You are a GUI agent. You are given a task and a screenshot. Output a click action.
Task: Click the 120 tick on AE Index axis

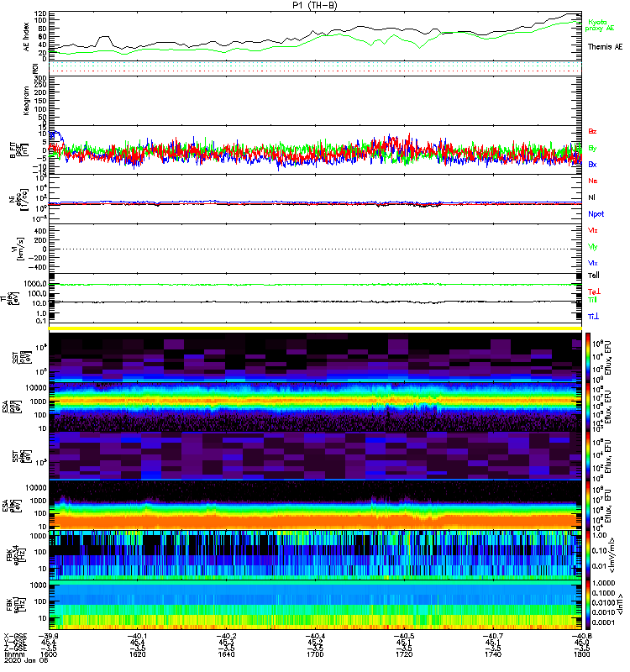(41, 14)
